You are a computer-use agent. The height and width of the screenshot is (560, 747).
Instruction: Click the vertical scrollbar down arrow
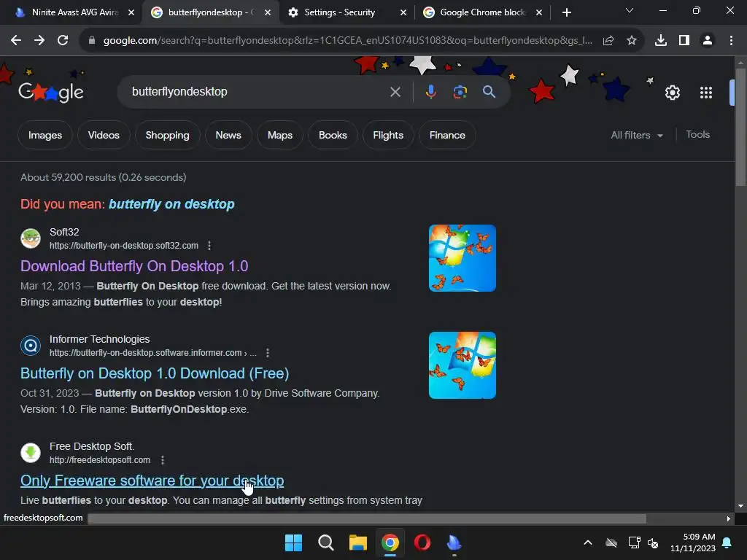click(740, 506)
